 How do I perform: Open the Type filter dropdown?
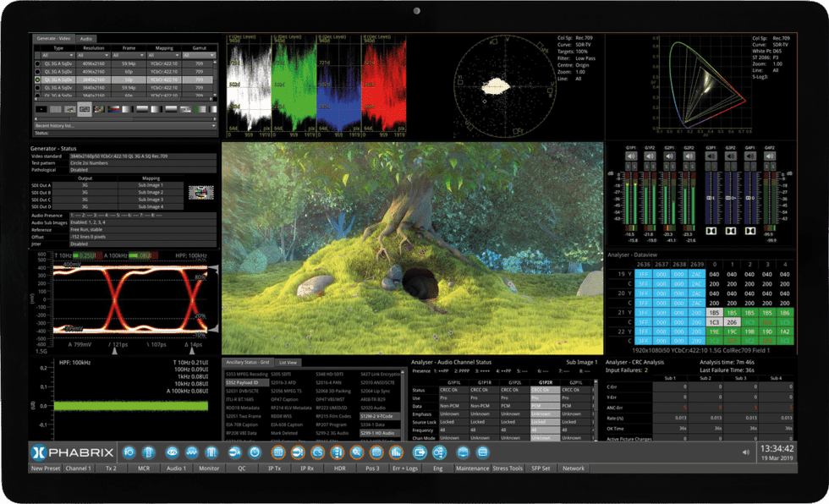[x=58, y=56]
